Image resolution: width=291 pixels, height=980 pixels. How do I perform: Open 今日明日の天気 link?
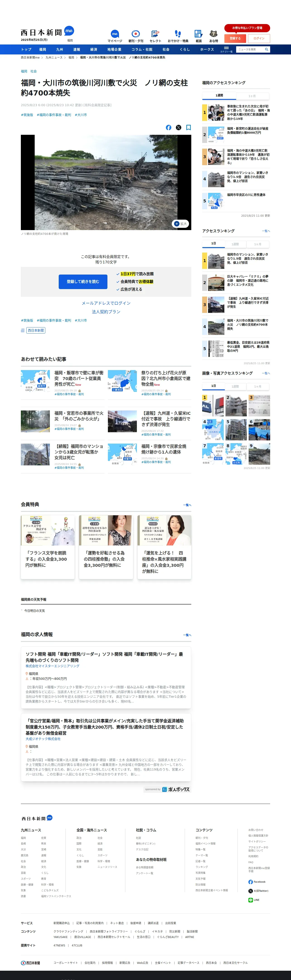(x=35, y=611)
